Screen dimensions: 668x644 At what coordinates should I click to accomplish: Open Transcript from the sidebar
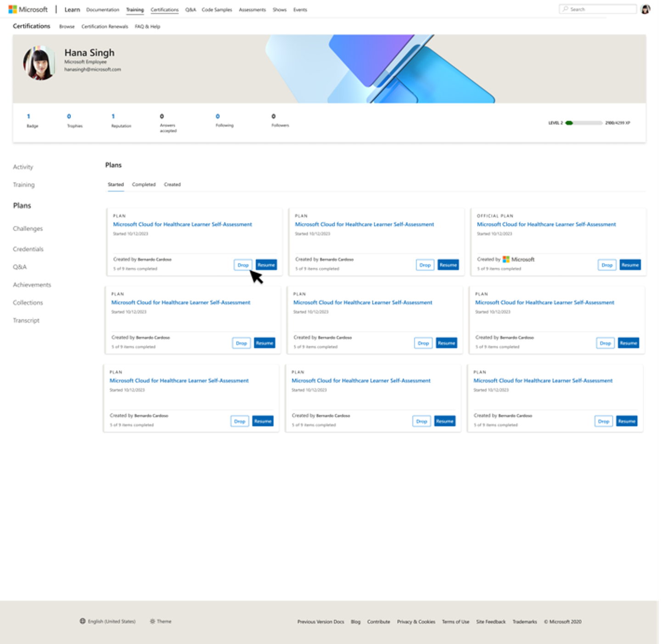[26, 320]
